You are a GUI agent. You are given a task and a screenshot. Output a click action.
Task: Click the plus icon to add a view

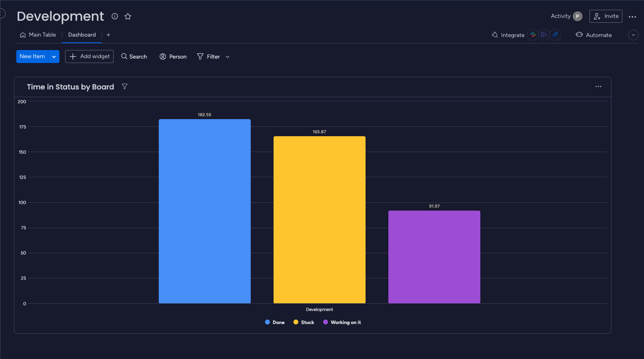click(108, 35)
